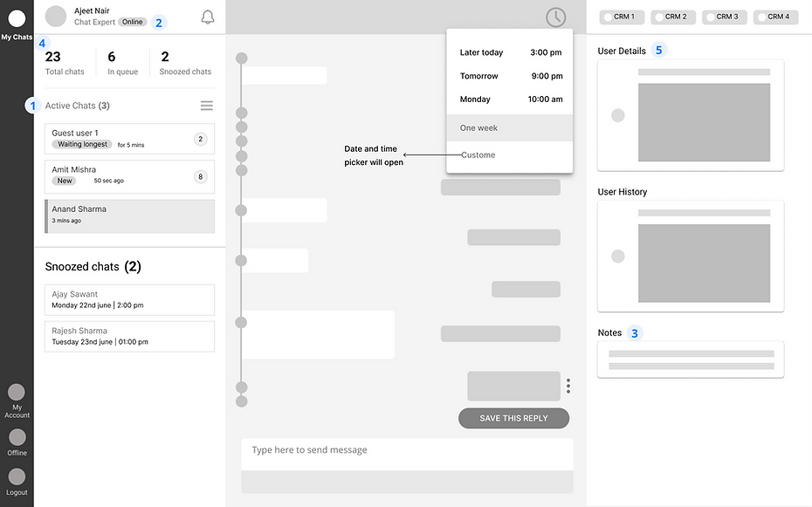
Task: Click the Active Chats (3) heading
Action: click(77, 106)
